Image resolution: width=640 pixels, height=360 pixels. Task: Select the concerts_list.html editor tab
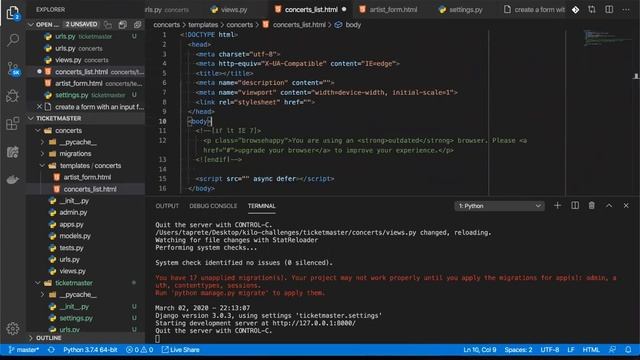(311, 9)
